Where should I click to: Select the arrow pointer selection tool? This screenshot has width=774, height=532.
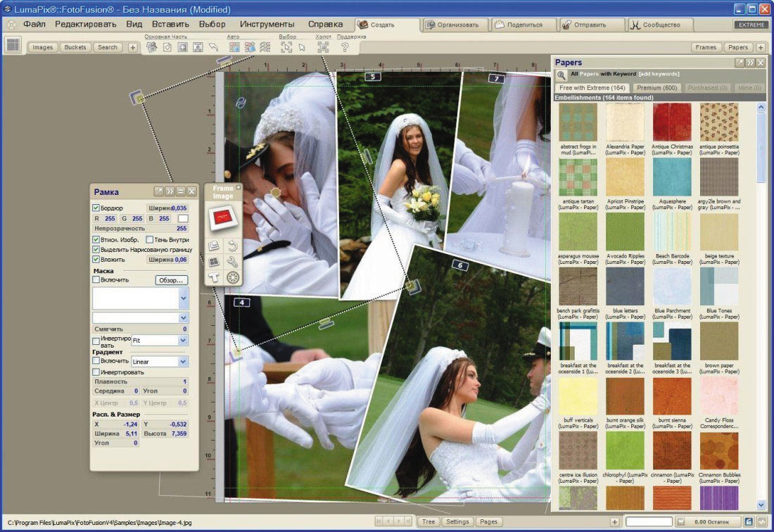click(x=302, y=47)
